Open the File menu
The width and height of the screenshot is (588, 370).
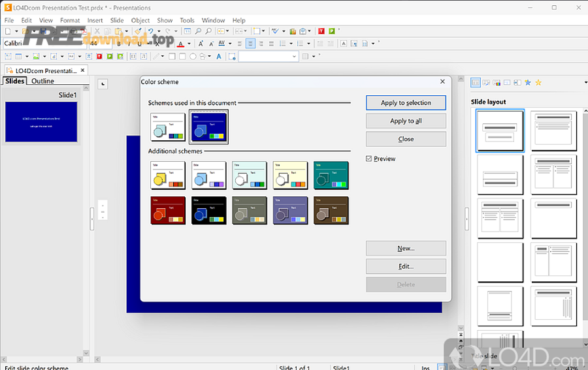(9, 20)
